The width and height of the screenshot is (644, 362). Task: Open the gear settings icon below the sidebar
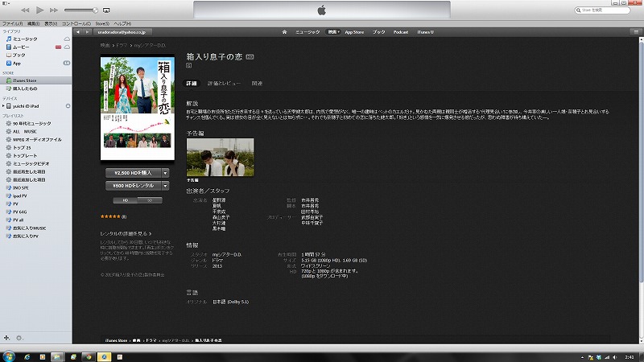click(19, 337)
